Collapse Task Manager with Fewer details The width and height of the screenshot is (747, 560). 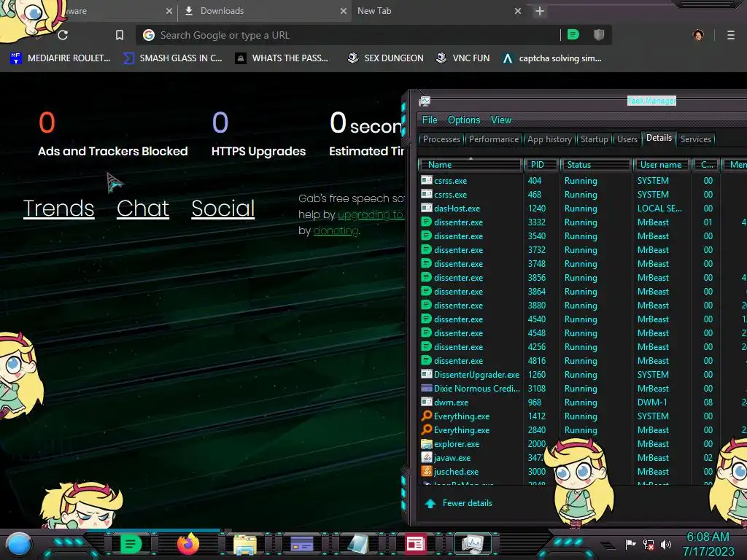click(x=458, y=503)
